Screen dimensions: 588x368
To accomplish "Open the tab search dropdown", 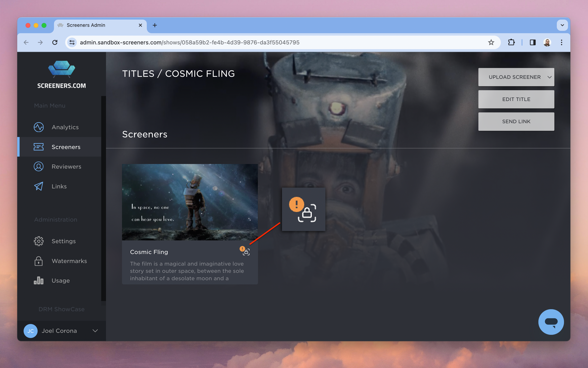I will point(562,25).
